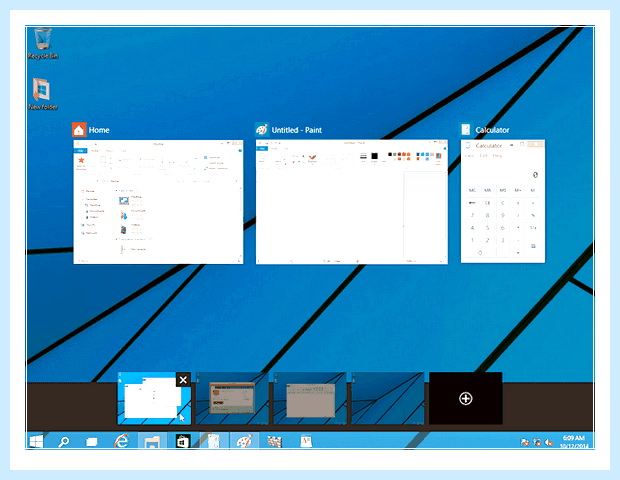Open the Action Center flag tray icon
Image resolution: width=620 pixels, height=480 pixels.
pos(524,442)
